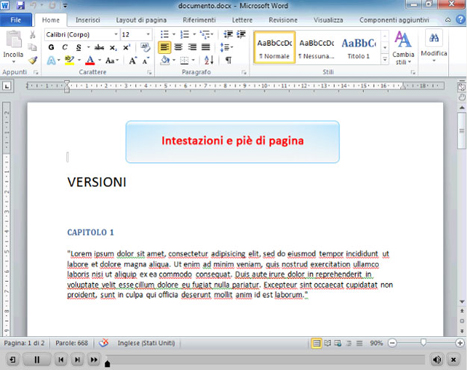Switch to the Revisione tab
Viewport: 467px width, 370px height.
[x=283, y=20]
